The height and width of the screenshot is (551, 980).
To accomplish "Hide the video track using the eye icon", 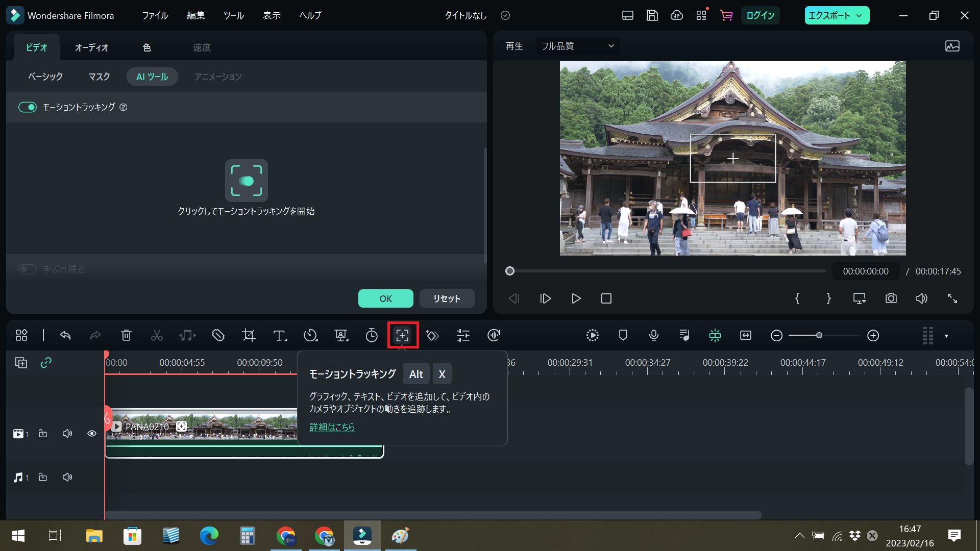I will 92,433.
